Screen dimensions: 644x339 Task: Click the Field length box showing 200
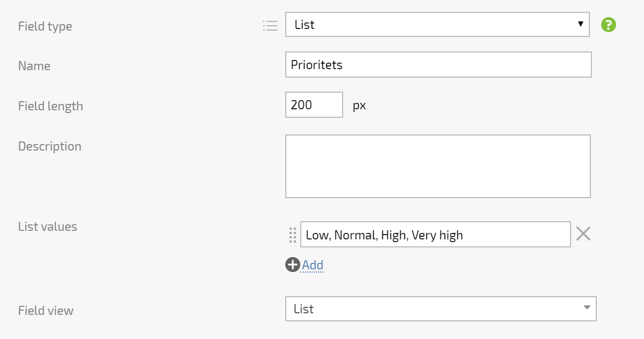pyautogui.click(x=314, y=105)
